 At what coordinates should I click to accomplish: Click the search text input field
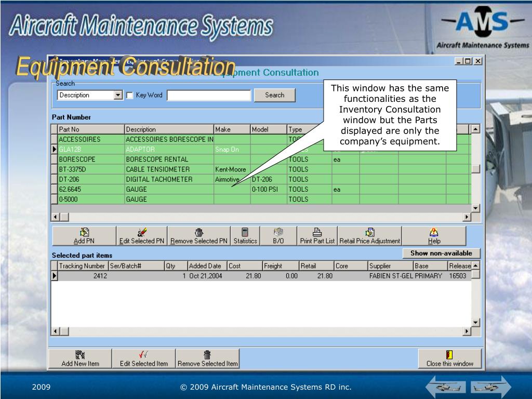[209, 96]
